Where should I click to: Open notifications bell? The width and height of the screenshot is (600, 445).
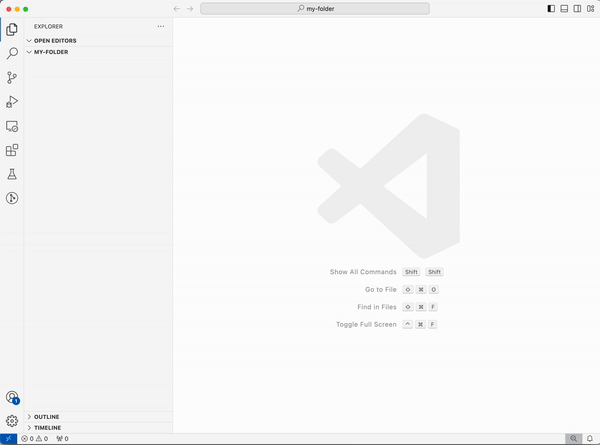[x=590, y=438]
